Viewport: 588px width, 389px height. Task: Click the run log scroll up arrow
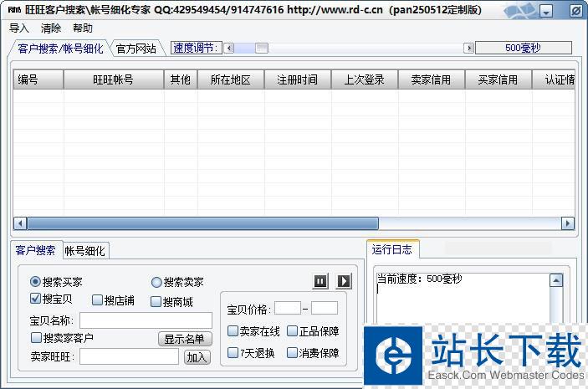pyautogui.click(x=555, y=280)
